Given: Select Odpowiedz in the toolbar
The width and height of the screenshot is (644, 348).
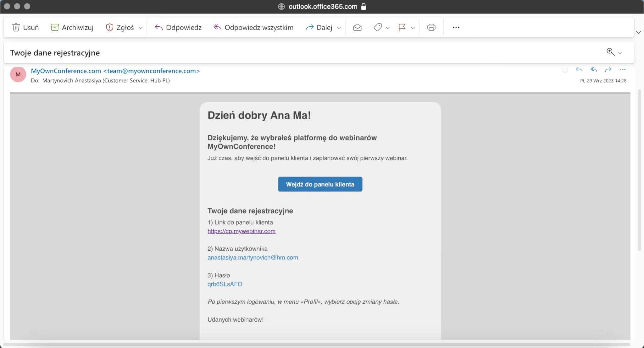Looking at the screenshot, I should point(178,27).
